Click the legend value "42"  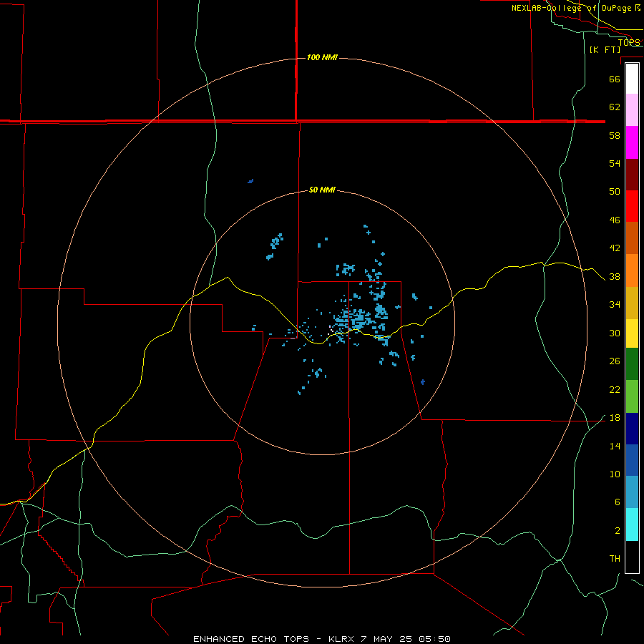615,248
